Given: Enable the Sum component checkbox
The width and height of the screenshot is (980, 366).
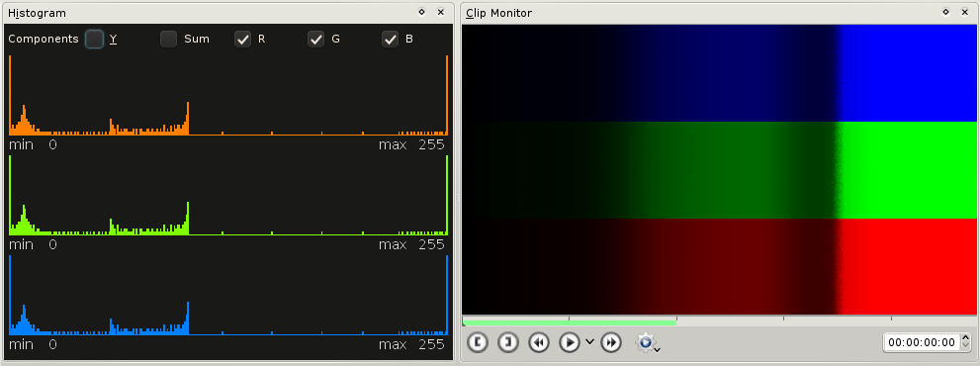Looking at the screenshot, I should (169, 39).
